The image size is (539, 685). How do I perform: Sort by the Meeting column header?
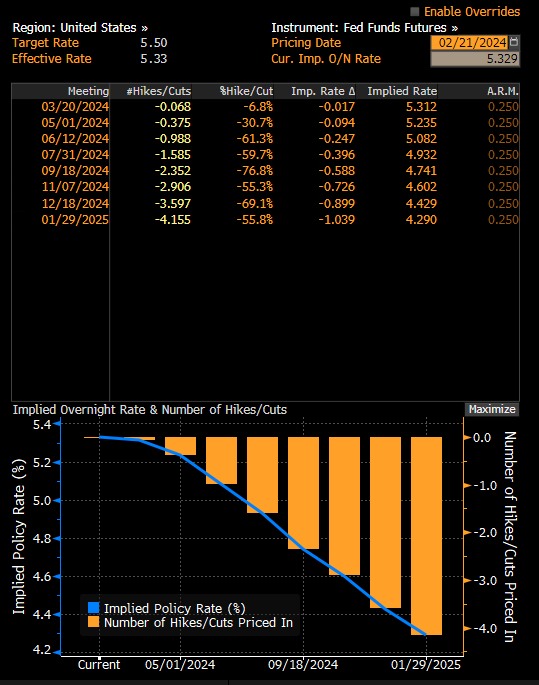tap(61, 91)
